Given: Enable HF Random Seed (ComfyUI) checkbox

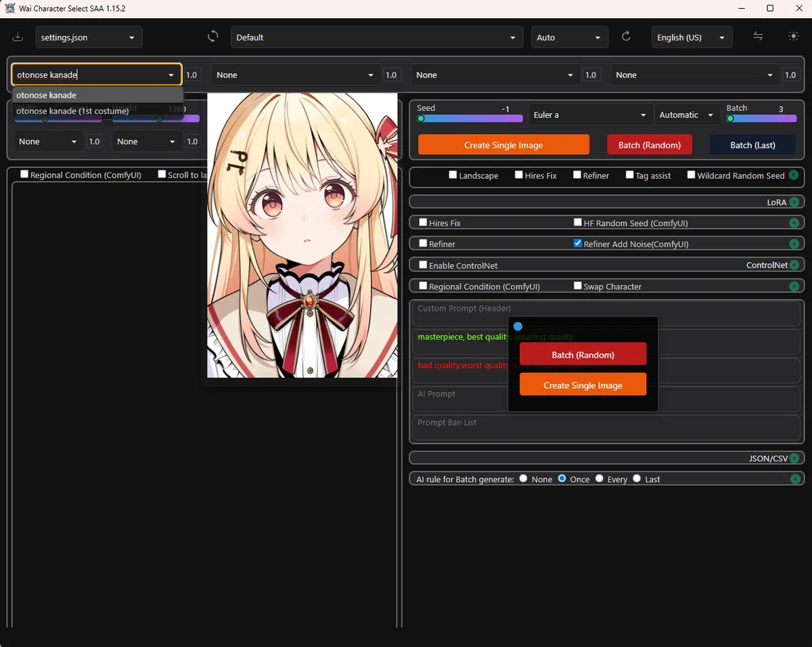Looking at the screenshot, I should point(578,222).
